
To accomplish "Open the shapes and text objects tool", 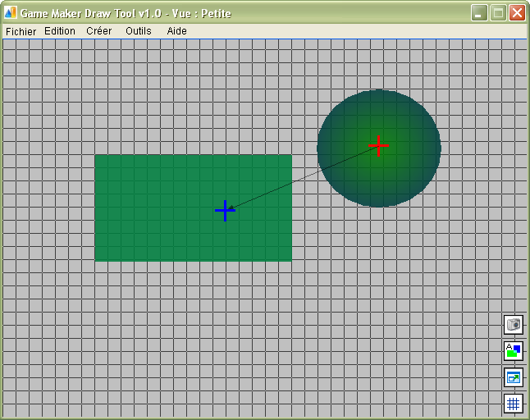I will point(513,351).
